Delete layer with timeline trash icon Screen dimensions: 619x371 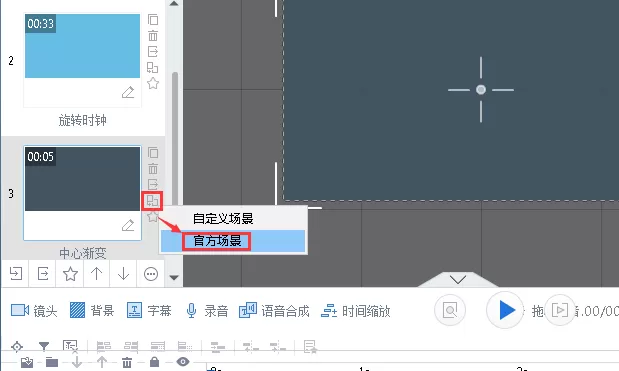click(127, 362)
